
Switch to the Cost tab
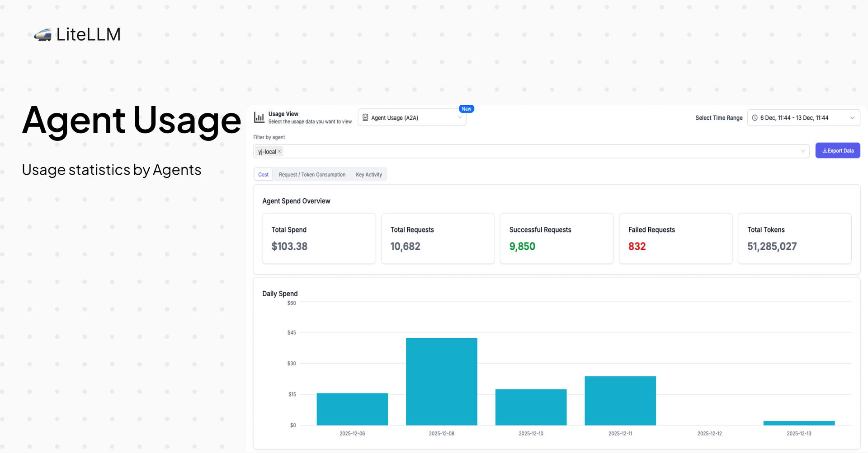[x=263, y=175]
